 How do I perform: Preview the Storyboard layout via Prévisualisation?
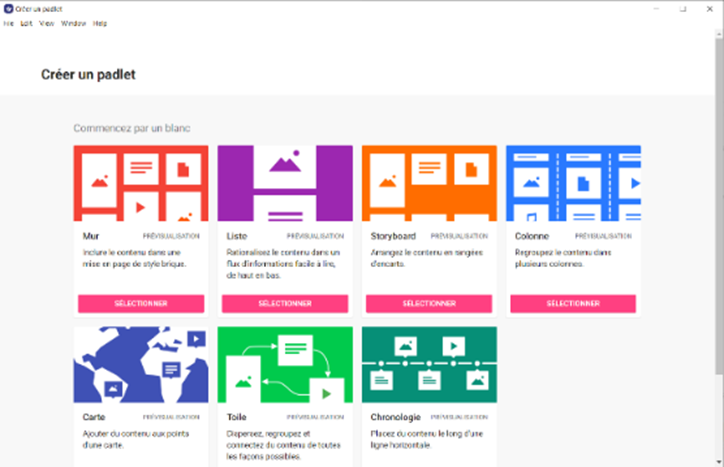(459, 236)
